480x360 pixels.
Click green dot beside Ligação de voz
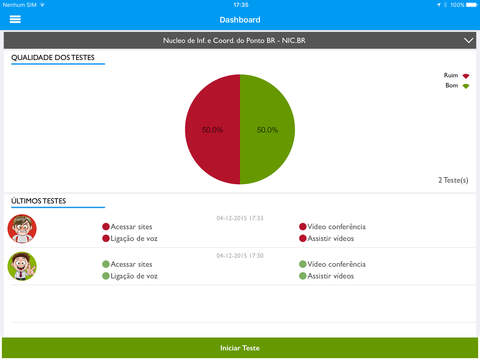106,276
